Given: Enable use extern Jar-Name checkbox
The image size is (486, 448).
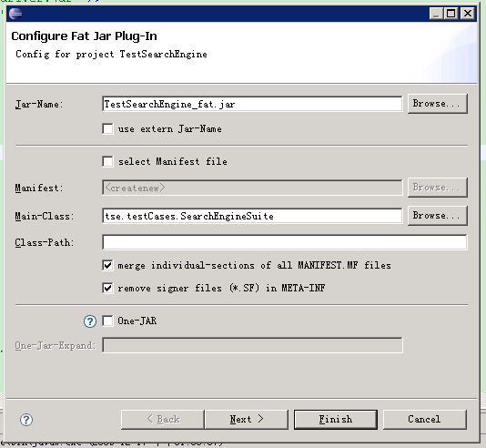Looking at the screenshot, I should [107, 128].
